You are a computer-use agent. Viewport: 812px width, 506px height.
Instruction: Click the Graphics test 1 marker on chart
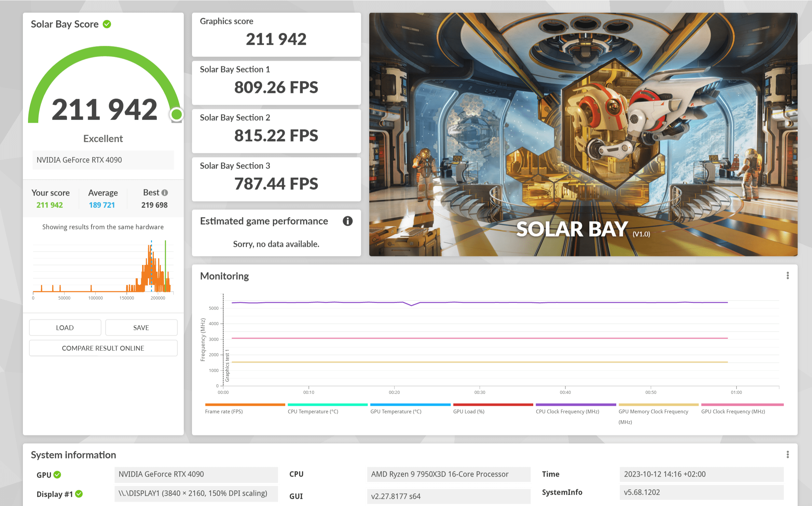click(x=227, y=365)
